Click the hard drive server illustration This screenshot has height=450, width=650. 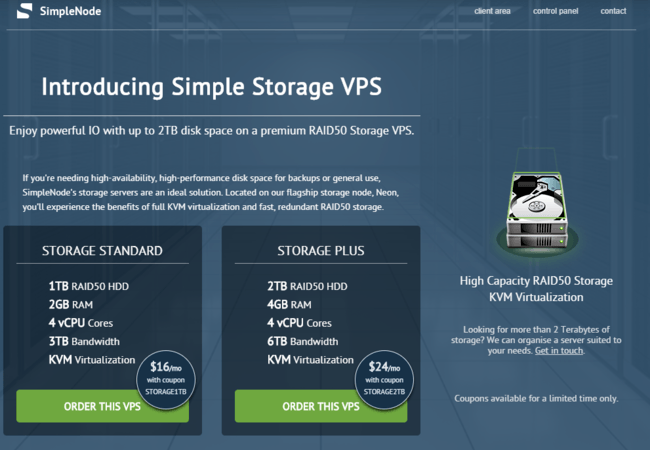(x=537, y=210)
